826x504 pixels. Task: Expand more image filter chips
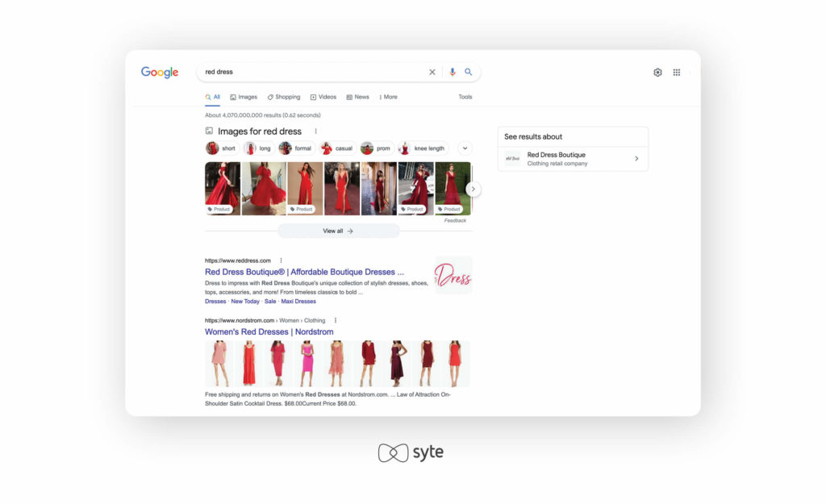pos(465,148)
